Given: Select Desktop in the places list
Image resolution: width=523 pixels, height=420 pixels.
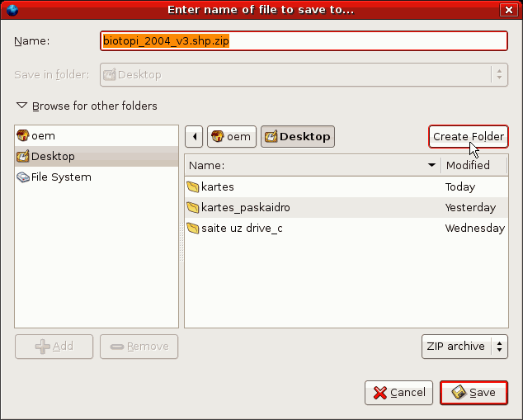Looking at the screenshot, I should 97,156.
